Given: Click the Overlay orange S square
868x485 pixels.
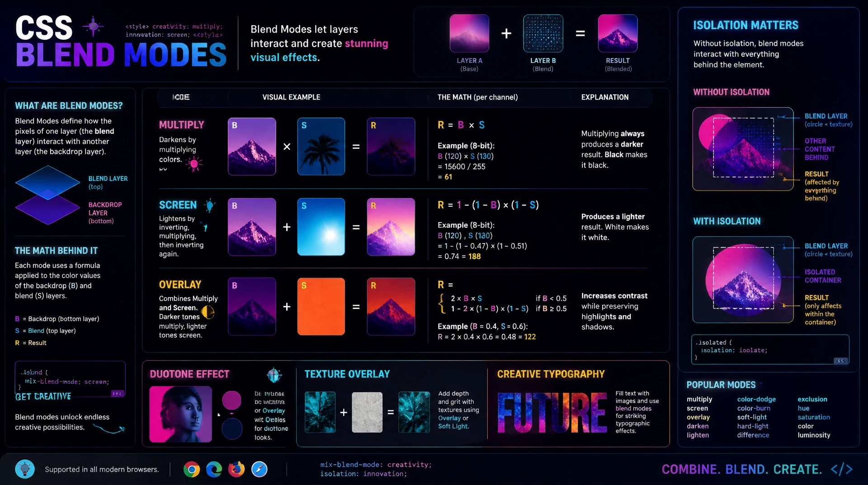Looking at the screenshot, I should click(x=321, y=307).
